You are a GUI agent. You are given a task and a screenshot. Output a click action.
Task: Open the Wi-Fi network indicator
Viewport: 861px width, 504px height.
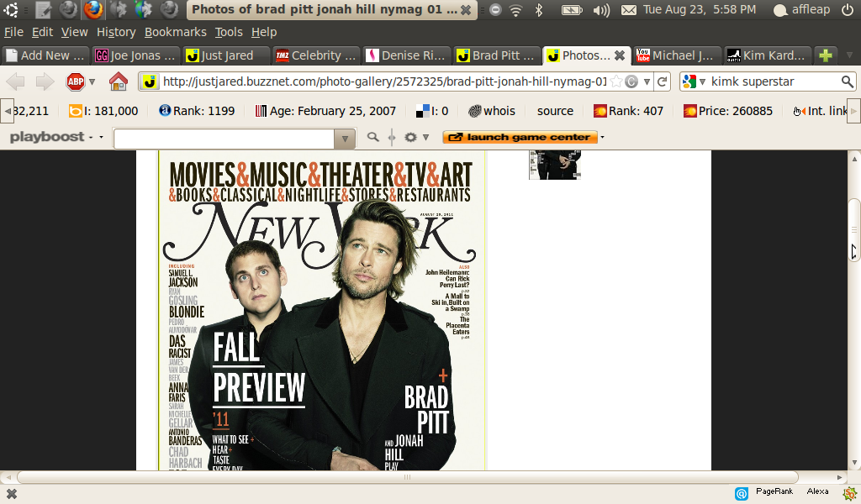click(x=515, y=10)
